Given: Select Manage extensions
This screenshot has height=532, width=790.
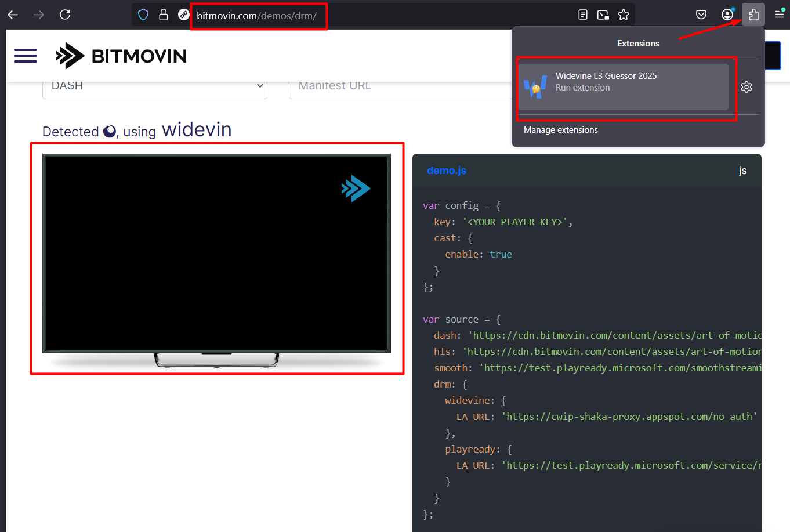Looking at the screenshot, I should [561, 130].
